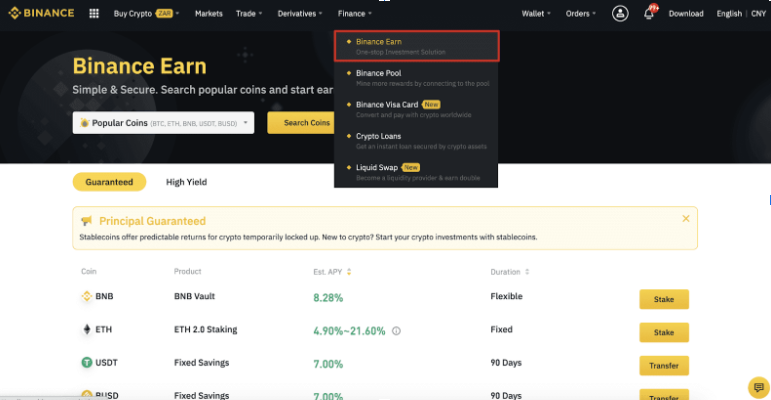
Task: Expand the Buy Crypto dropdown
Action: 146,13
